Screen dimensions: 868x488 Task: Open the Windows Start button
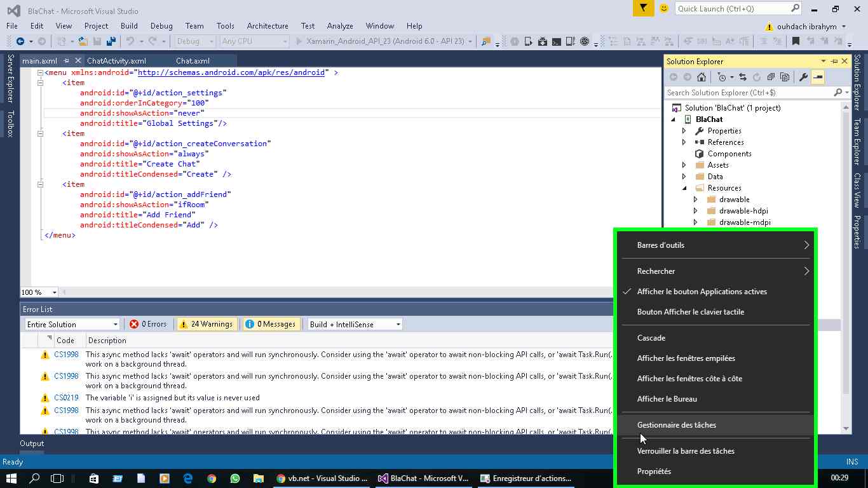coord(11,478)
